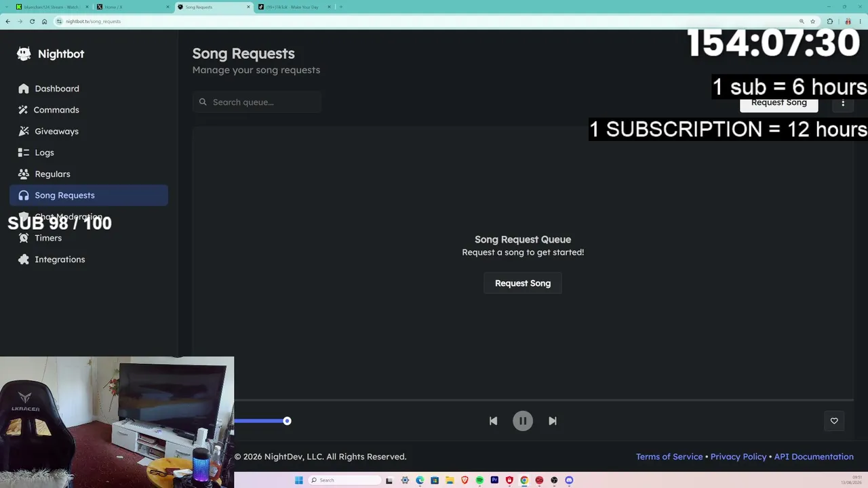Switch to the TikTok browser tab
The height and width of the screenshot is (488, 868).
[293, 7]
